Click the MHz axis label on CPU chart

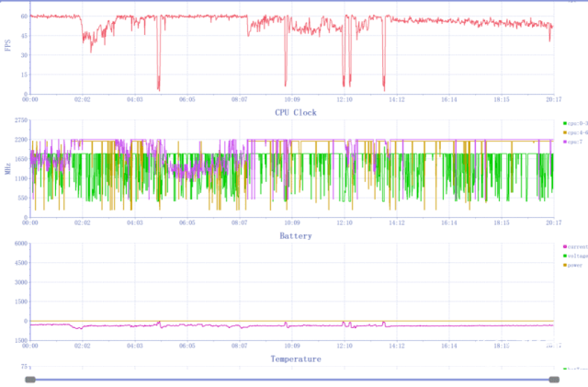click(8, 168)
